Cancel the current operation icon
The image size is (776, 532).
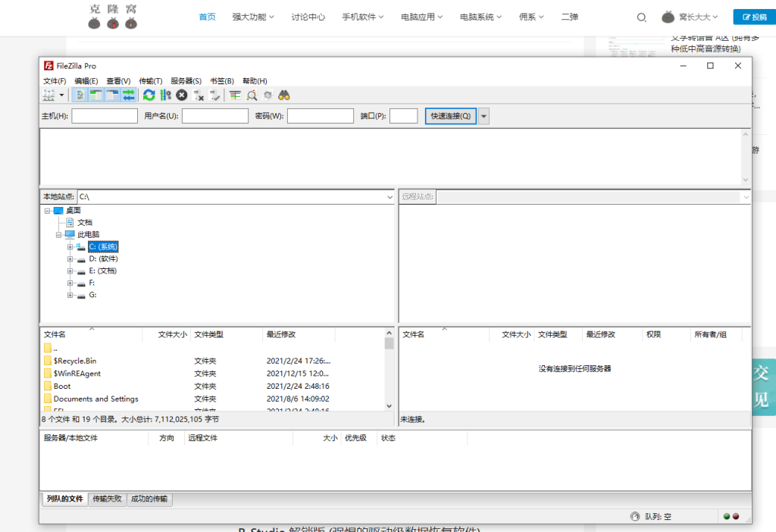[x=182, y=95]
